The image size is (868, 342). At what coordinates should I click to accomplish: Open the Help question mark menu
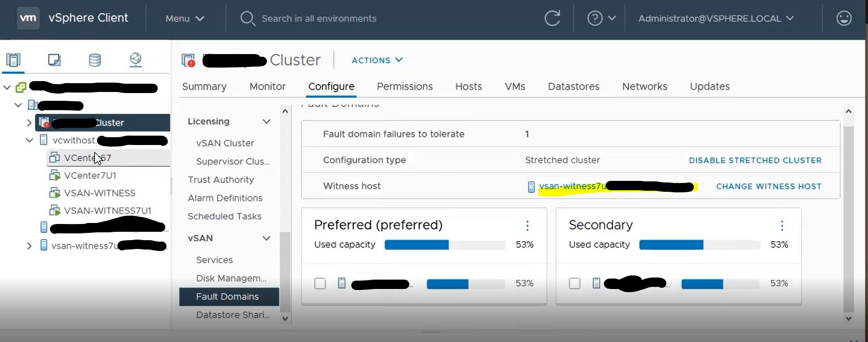[x=601, y=18]
